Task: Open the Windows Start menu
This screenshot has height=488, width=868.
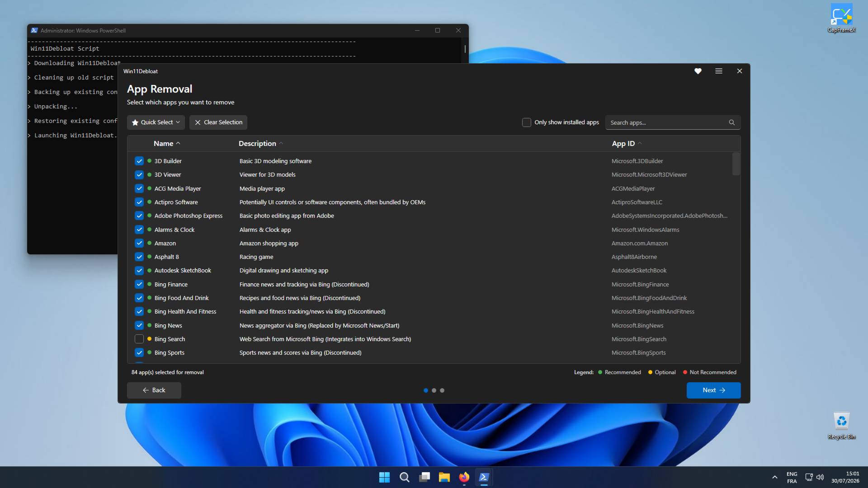Action: coord(384,477)
